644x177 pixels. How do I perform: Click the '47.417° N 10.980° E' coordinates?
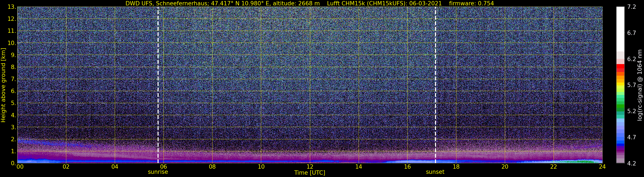[x=240, y=3]
